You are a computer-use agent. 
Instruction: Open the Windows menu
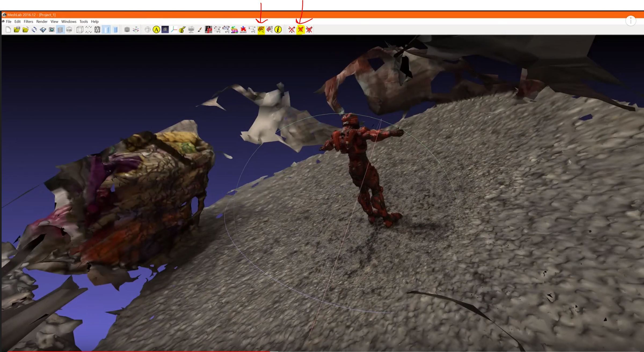coord(69,21)
